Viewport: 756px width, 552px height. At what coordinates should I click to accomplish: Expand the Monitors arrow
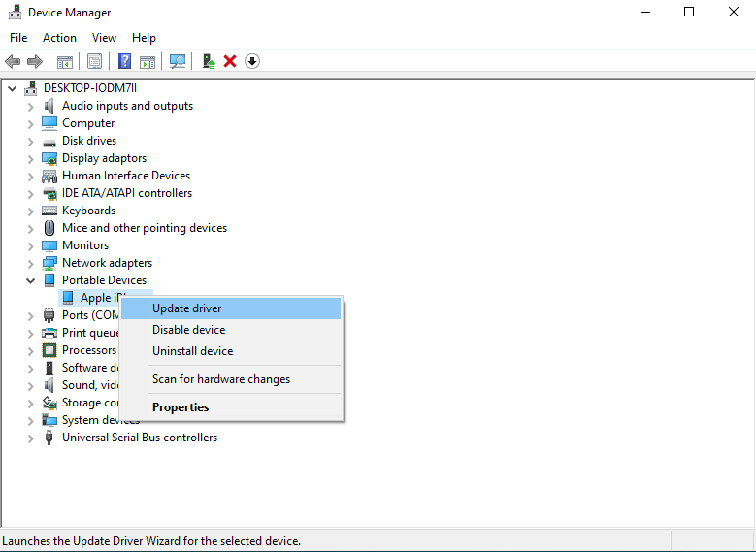pyautogui.click(x=31, y=246)
